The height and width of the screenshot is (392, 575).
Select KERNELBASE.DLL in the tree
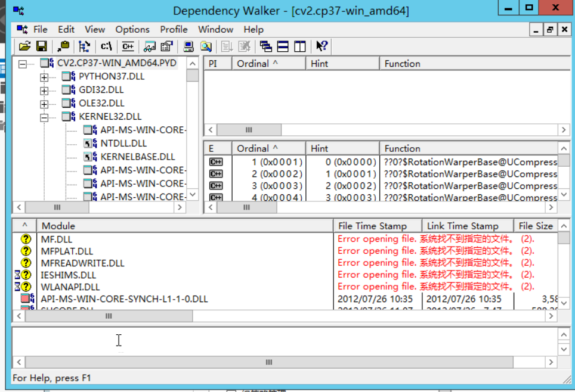pyautogui.click(x=138, y=157)
